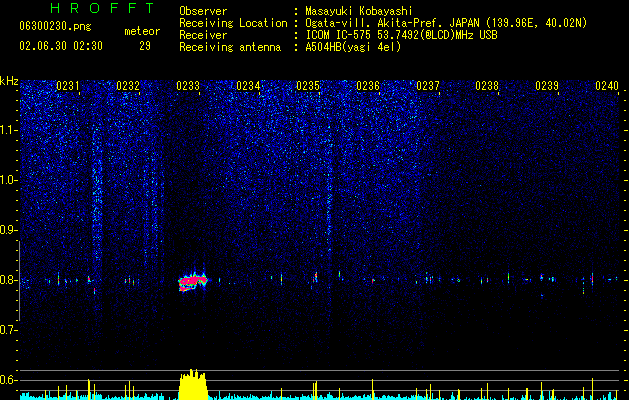Click the 0235 time marker

click(308, 86)
